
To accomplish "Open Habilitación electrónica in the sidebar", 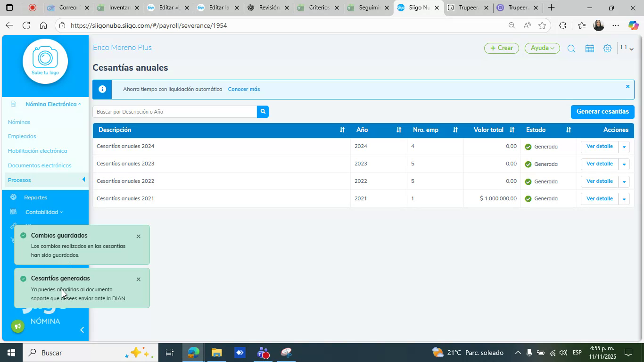I will [37, 151].
